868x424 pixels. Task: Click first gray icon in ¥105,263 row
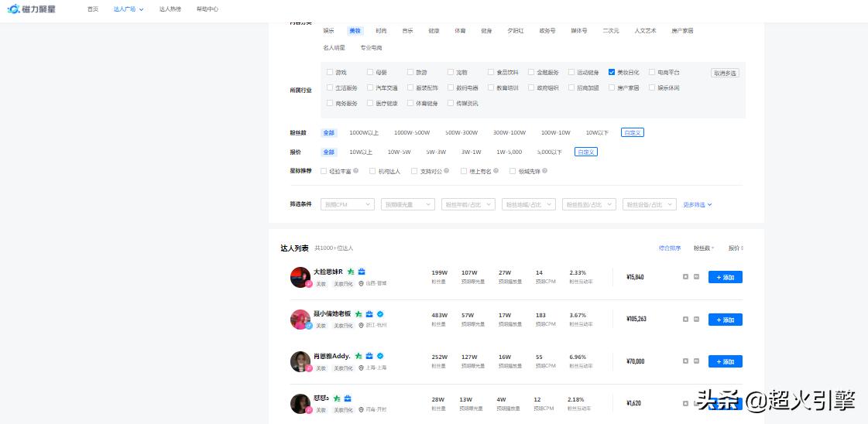coord(685,319)
